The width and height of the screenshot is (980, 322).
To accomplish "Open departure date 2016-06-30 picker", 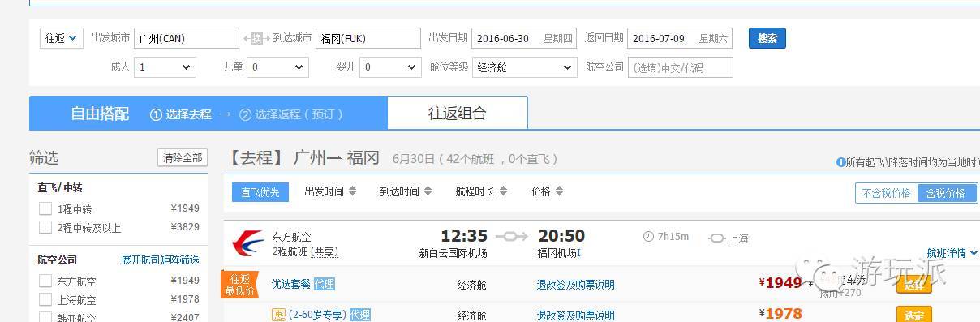I will 524,38.
